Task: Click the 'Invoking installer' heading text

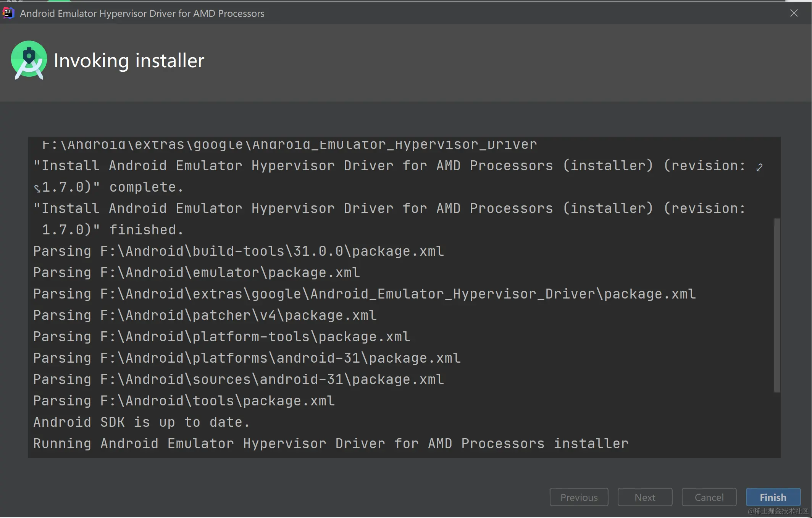Action: (x=129, y=61)
